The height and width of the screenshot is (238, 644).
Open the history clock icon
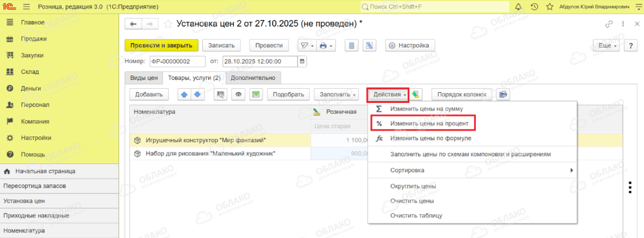point(534,7)
